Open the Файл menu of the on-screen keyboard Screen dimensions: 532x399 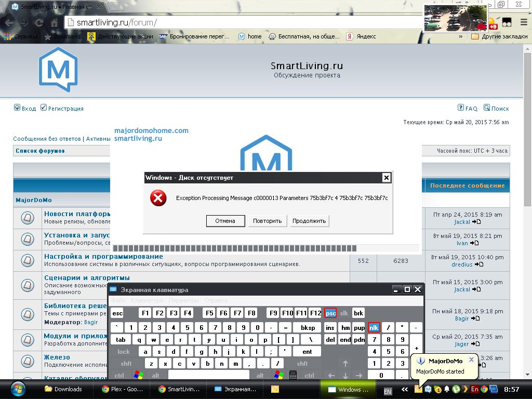(118, 300)
